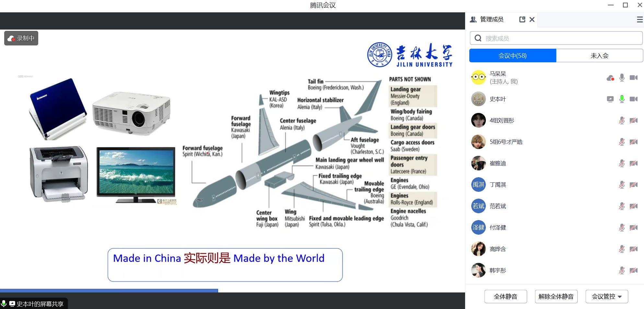Select member name 马呆呆

click(x=498, y=74)
